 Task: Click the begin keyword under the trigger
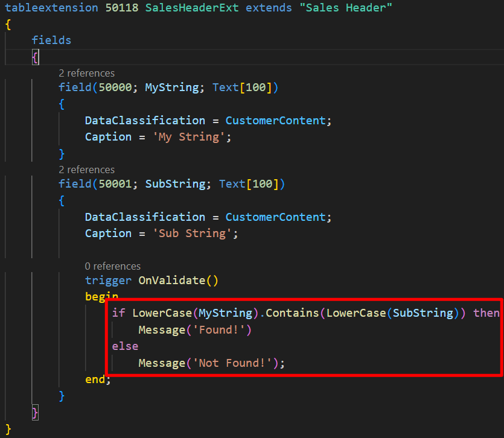pyautogui.click(x=101, y=297)
